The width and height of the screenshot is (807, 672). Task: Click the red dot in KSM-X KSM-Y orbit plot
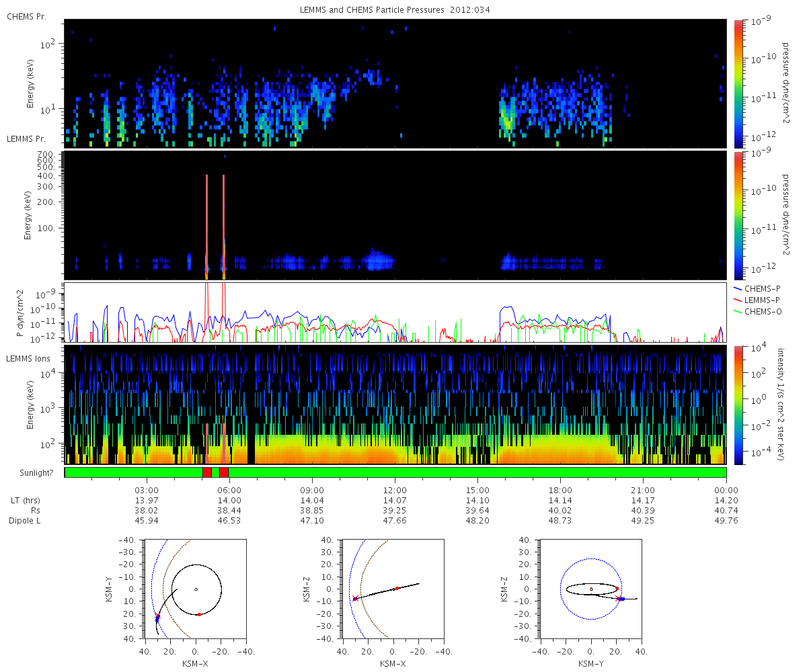(199, 614)
